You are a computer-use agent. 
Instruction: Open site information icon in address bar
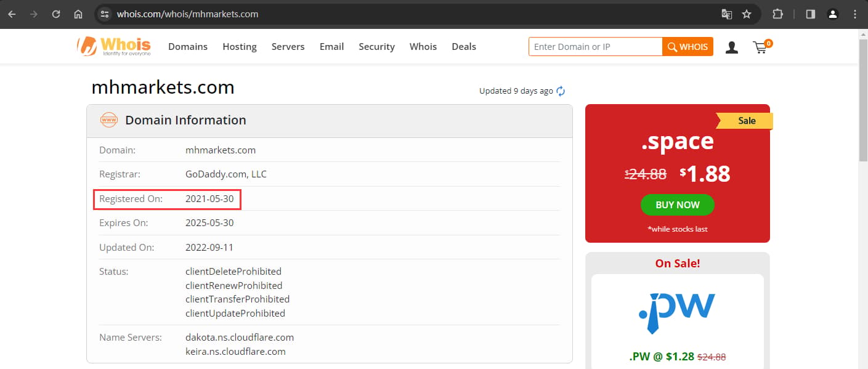[105, 14]
